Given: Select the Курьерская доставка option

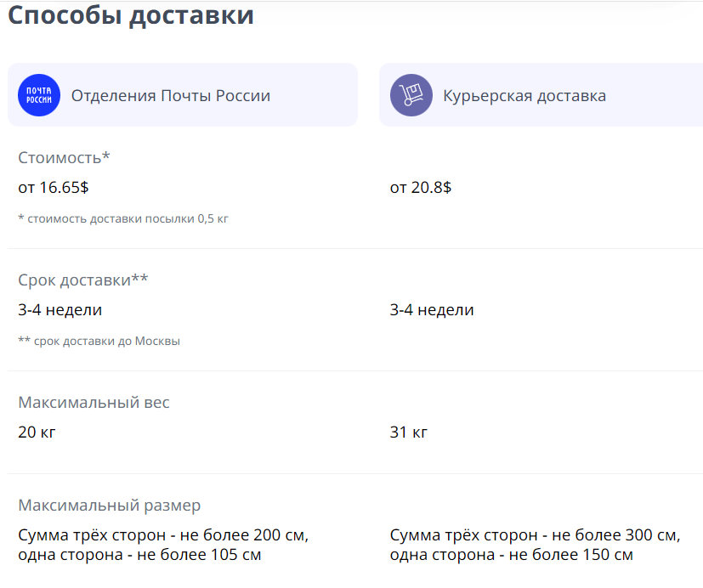Looking at the screenshot, I should click(x=524, y=96).
